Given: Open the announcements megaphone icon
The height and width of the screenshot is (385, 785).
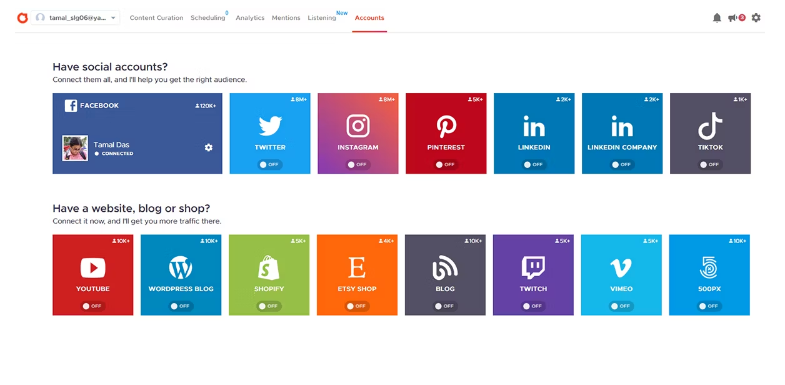Looking at the screenshot, I should [732, 18].
